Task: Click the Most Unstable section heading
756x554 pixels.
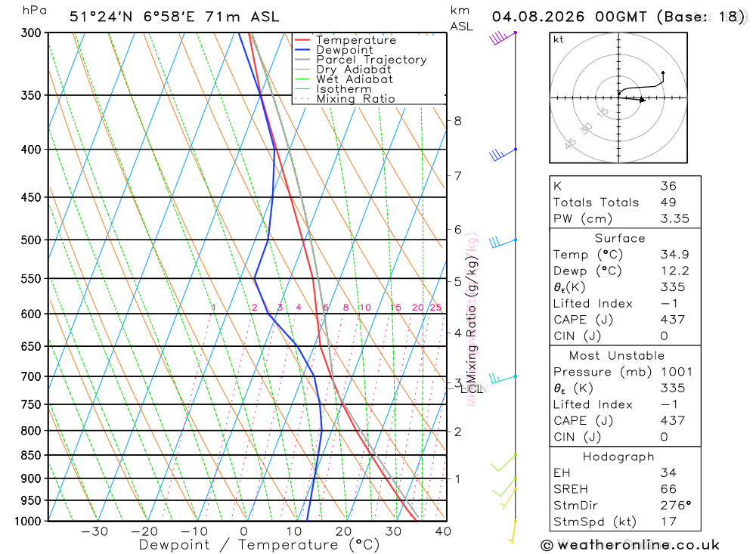Action: pyautogui.click(x=617, y=356)
